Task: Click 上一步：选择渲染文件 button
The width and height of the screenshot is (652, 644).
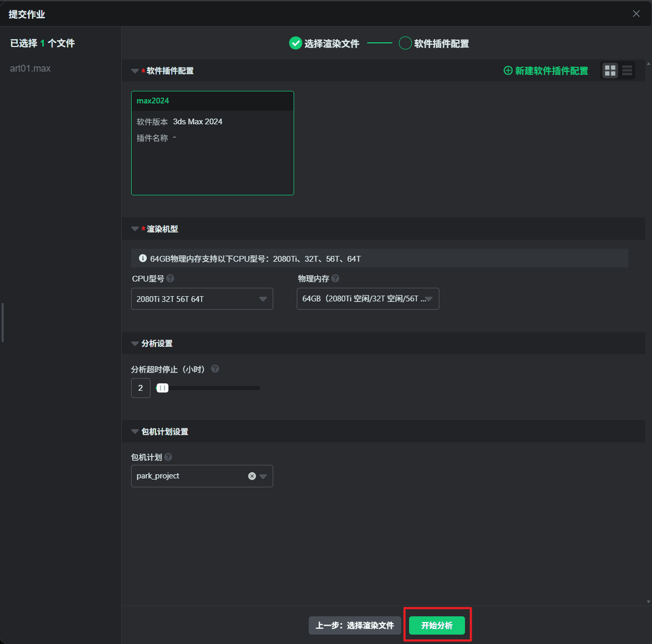Action: [355, 625]
